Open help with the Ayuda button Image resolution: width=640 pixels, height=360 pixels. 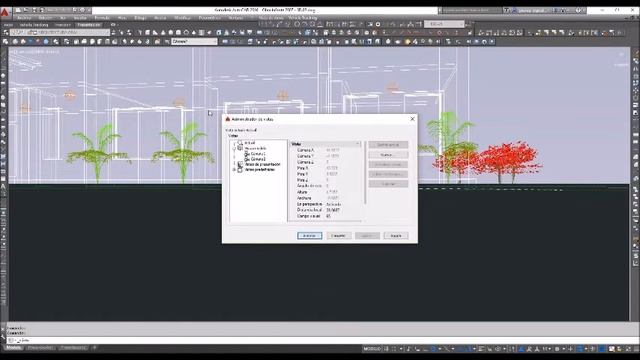396,236
